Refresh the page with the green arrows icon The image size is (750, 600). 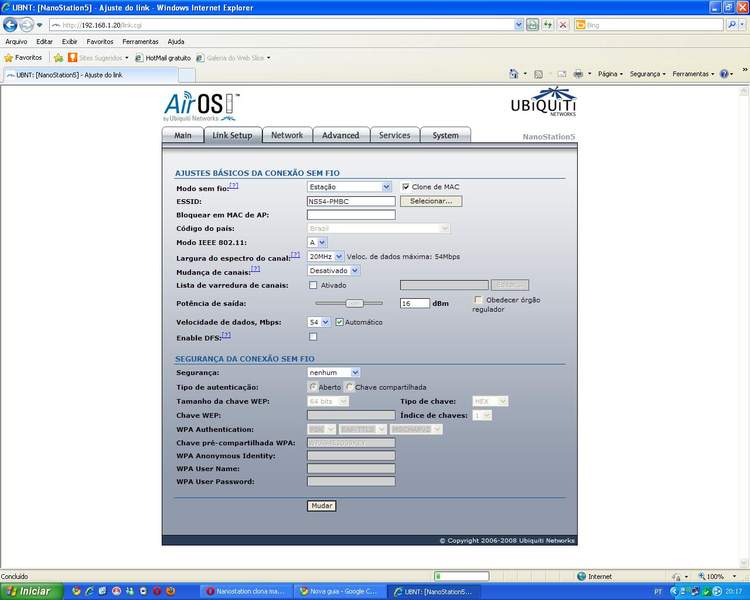[548, 25]
